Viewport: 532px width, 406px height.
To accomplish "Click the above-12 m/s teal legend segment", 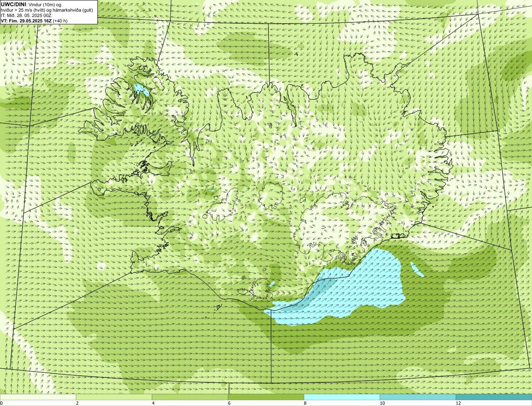I will 494,397.
